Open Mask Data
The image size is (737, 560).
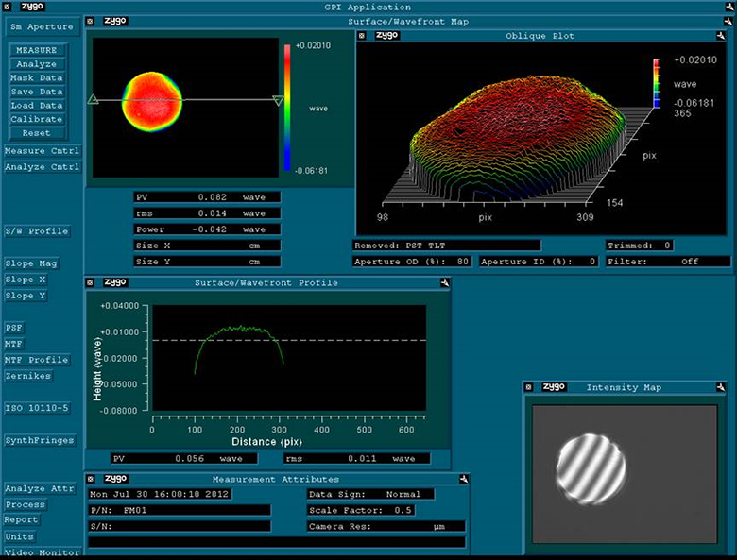pos(37,78)
